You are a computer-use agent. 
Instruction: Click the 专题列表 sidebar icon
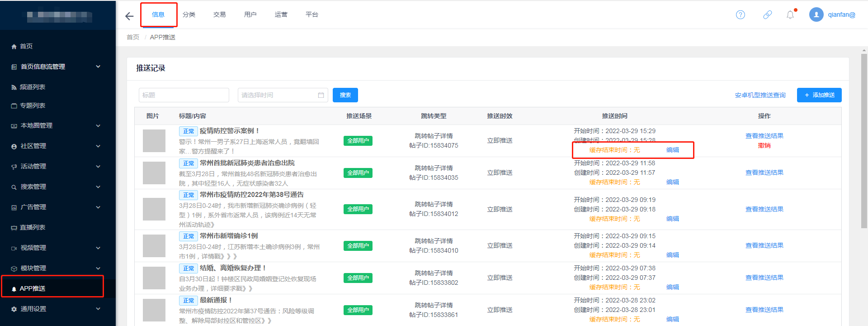[14, 106]
